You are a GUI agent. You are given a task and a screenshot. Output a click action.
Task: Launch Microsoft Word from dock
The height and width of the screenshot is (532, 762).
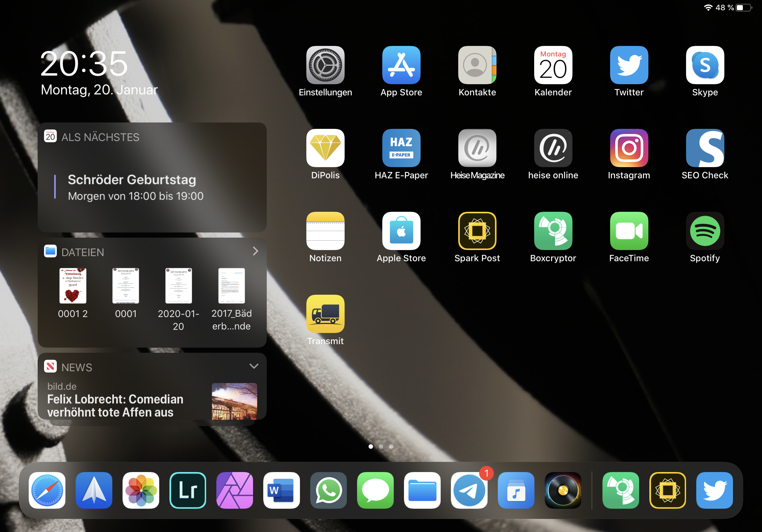[x=281, y=490]
